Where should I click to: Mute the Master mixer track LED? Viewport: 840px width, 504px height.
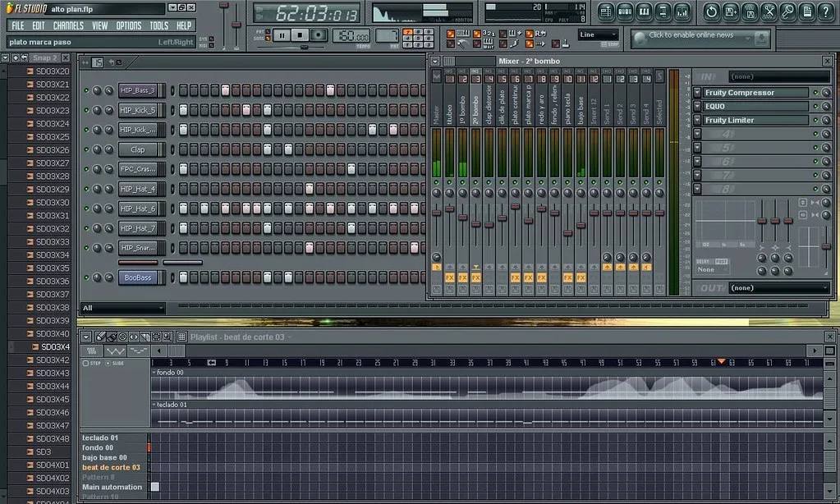(437, 183)
